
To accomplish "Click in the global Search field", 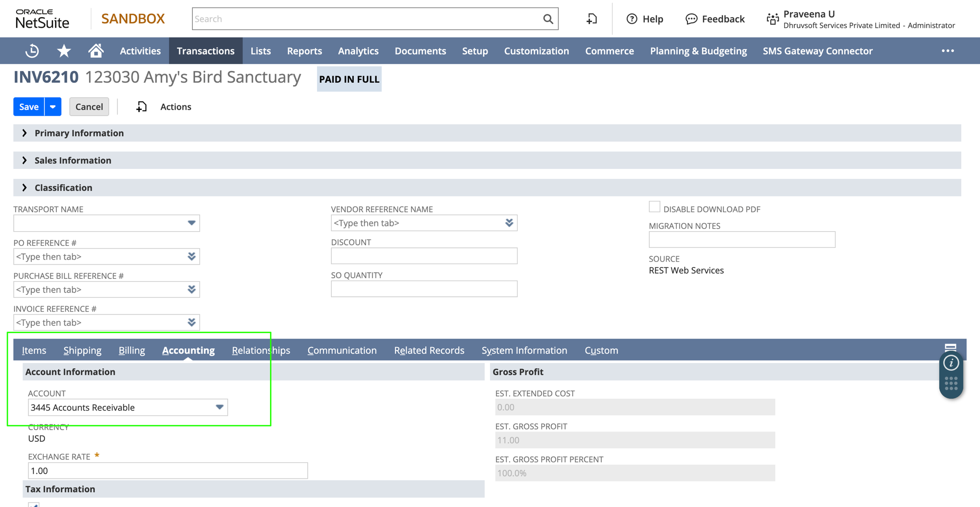I will [x=367, y=19].
